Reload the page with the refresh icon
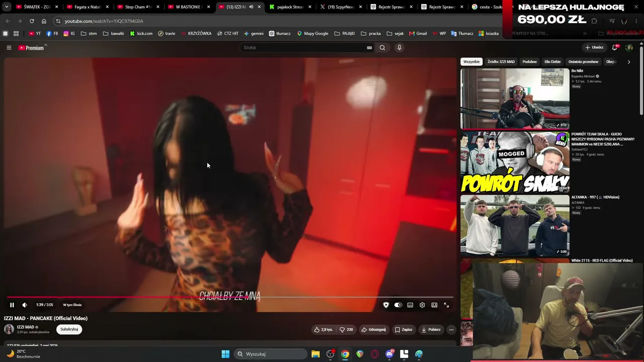 click(x=32, y=21)
